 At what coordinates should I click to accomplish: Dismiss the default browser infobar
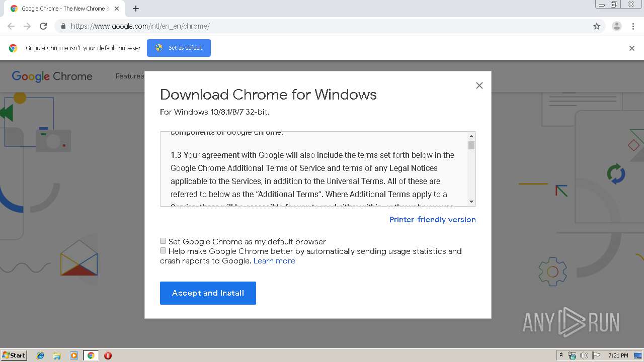tap(631, 48)
